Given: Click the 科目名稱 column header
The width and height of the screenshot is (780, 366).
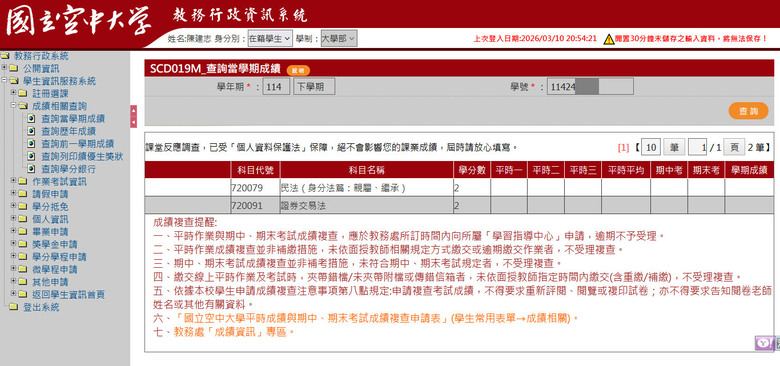Looking at the screenshot, I should coord(366,170).
